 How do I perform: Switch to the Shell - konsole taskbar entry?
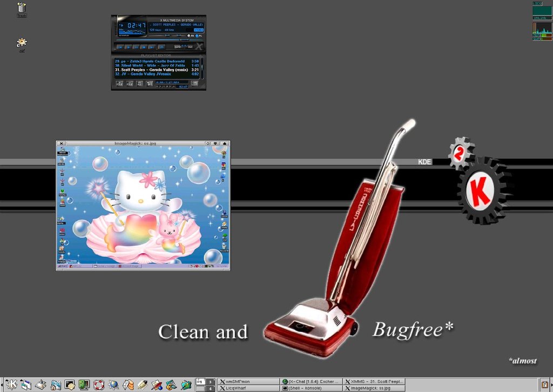[311, 388]
